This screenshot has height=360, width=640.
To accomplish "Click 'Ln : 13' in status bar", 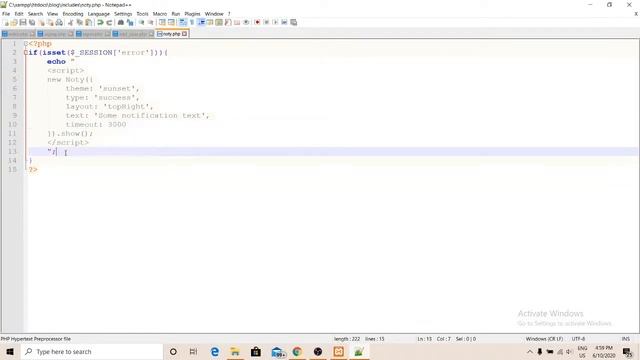I will coord(424,339).
